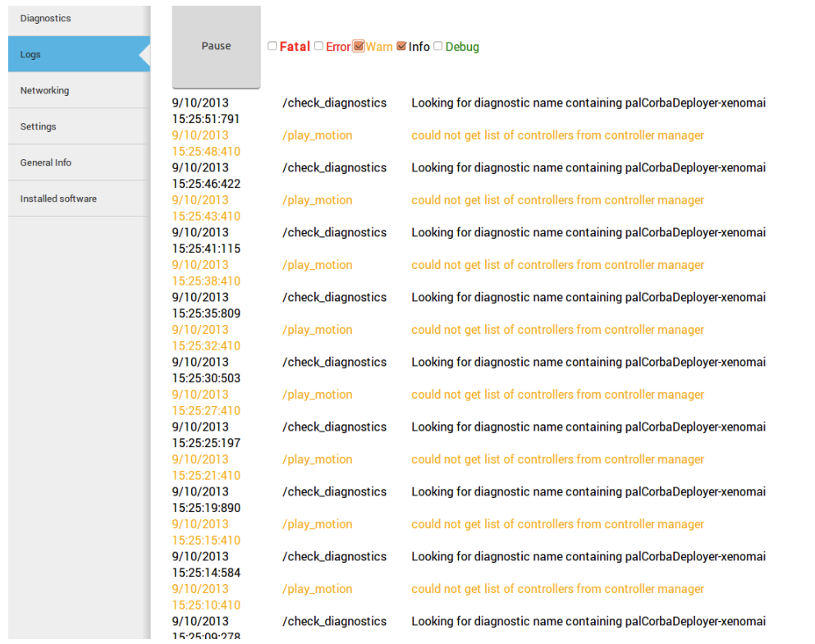This screenshot has height=644, width=815.
Task: Select log timestamp 15:25:30:503
Action: pyautogui.click(x=206, y=378)
